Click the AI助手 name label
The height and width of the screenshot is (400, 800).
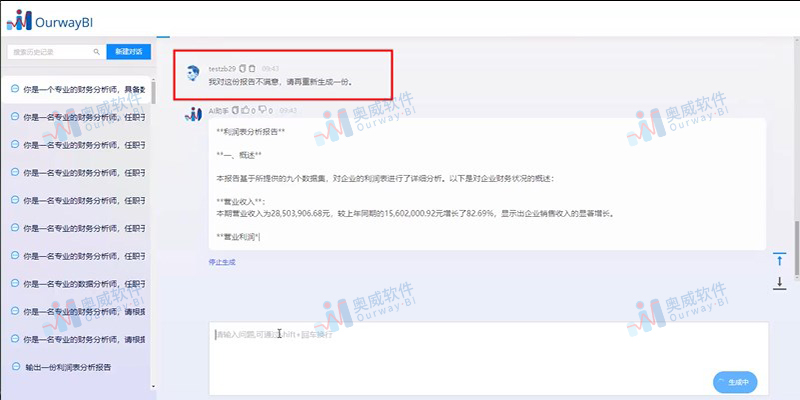(x=219, y=111)
